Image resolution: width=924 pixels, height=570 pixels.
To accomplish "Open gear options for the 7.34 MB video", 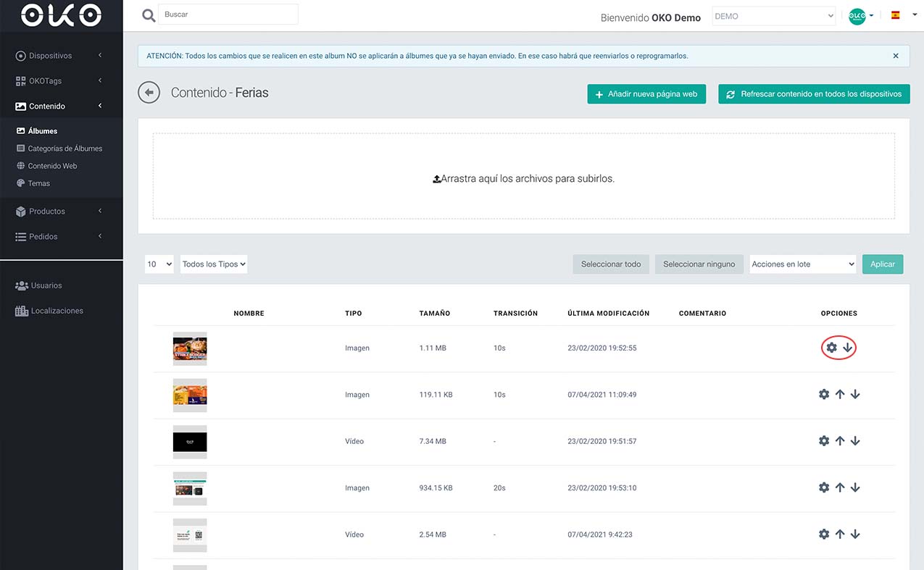I will [824, 441].
